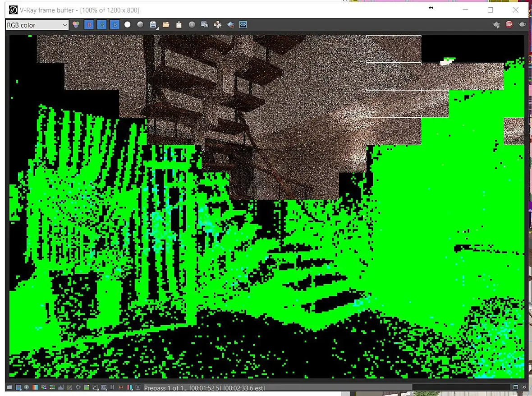Open VFB history H icon
The height and width of the screenshot is (396, 532).
[112, 387]
